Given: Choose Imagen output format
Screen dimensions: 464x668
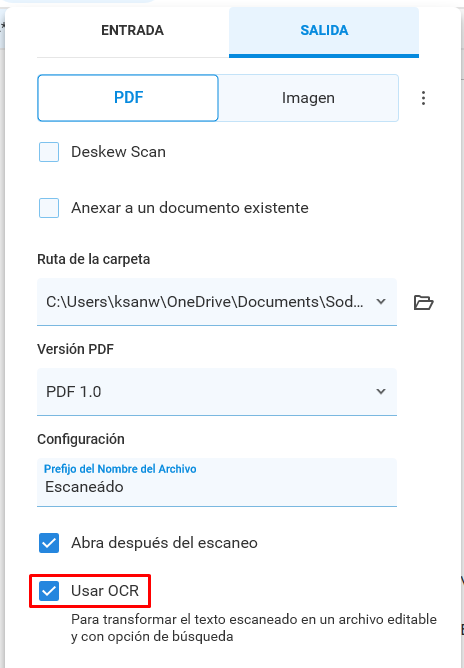Looking at the screenshot, I should (308, 98).
